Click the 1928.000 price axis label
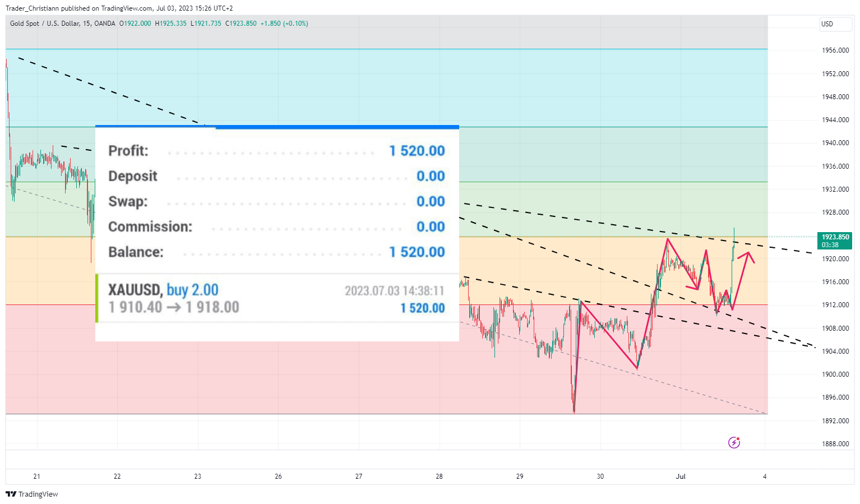 click(x=835, y=212)
